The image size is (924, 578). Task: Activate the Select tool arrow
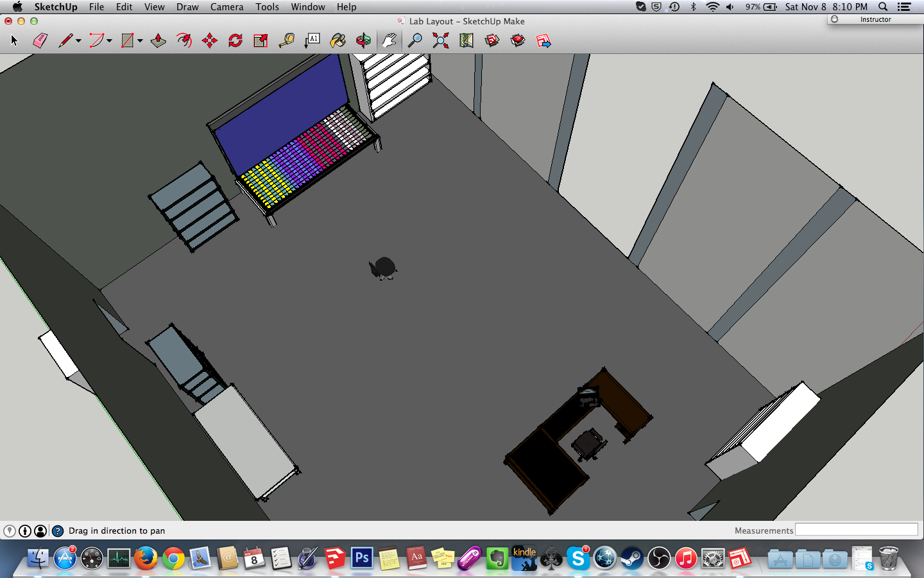click(x=13, y=40)
